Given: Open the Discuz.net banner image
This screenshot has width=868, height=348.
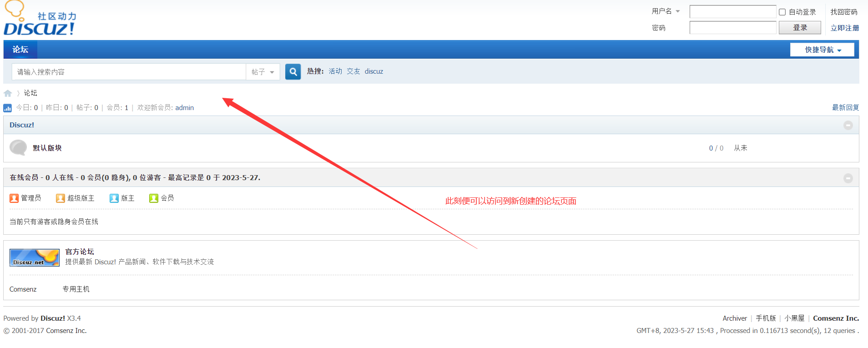Looking at the screenshot, I should [35, 257].
